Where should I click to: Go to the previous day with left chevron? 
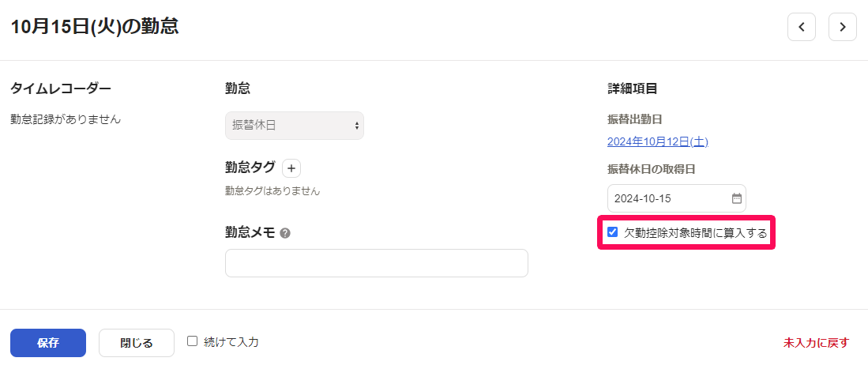[801, 27]
